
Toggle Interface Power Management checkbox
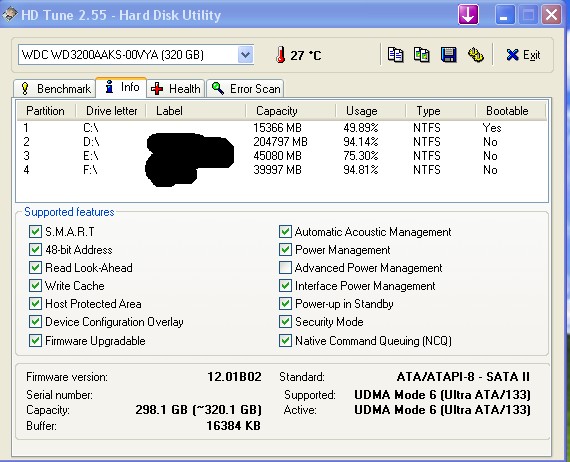pos(285,286)
